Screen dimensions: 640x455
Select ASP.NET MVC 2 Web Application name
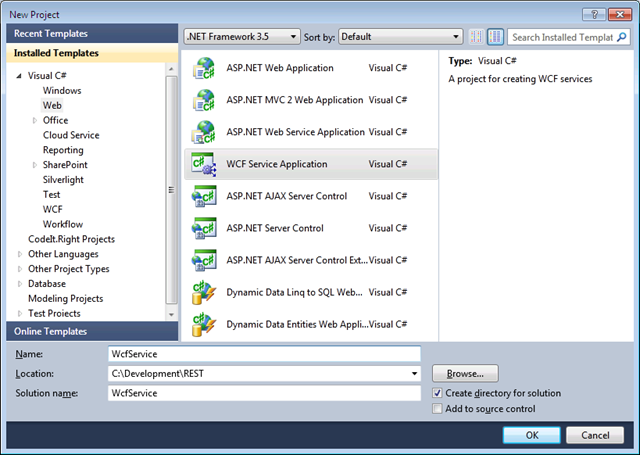[295, 100]
